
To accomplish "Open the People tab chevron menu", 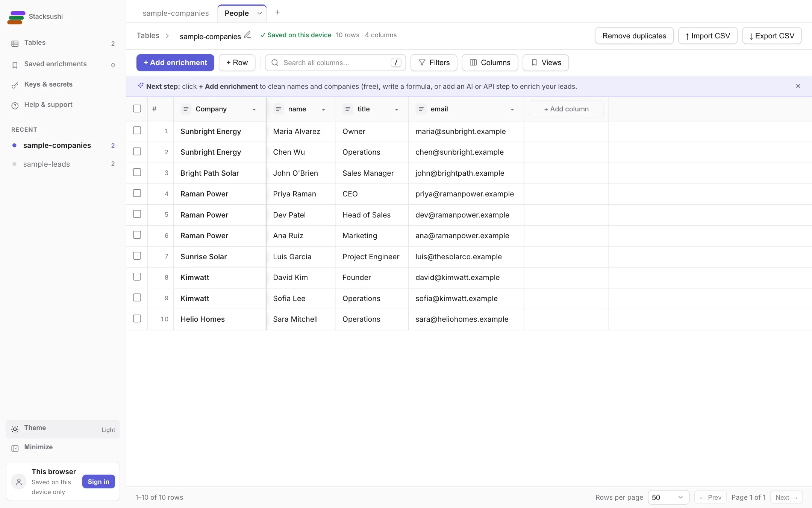I will 259,13.
